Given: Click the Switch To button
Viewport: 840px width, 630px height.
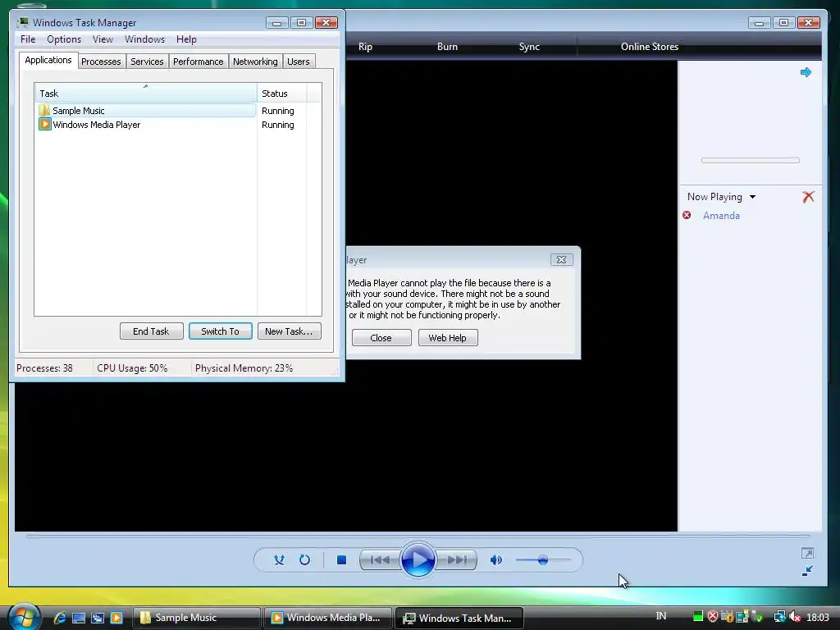Looking at the screenshot, I should coord(220,331).
